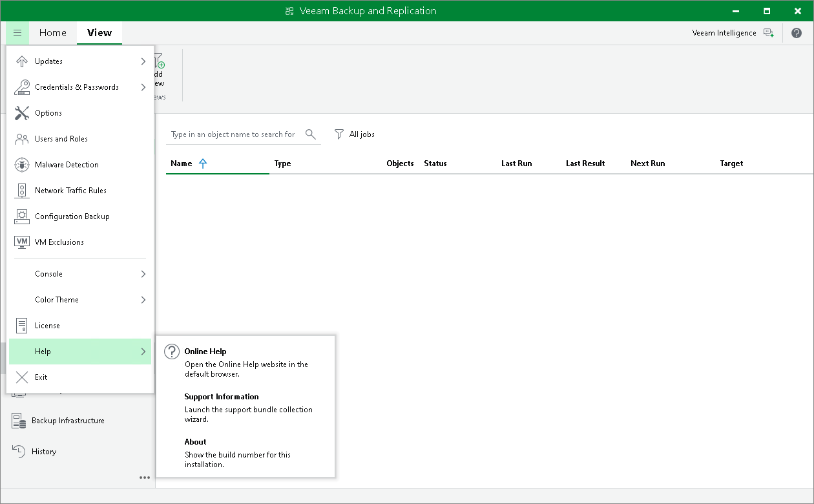The image size is (814, 504).
Task: Click the History clock icon
Action: coord(19,452)
